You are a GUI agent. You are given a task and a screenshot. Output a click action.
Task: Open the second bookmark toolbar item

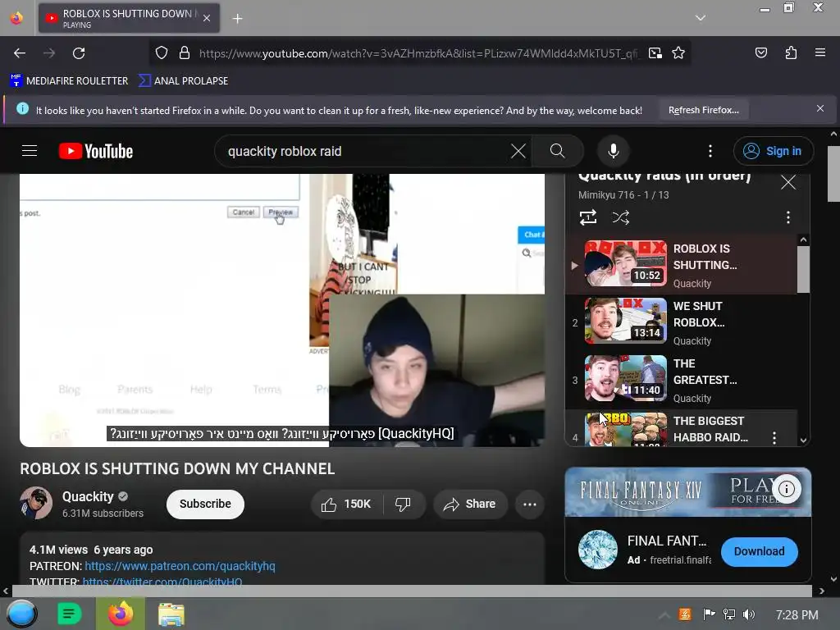coord(183,81)
